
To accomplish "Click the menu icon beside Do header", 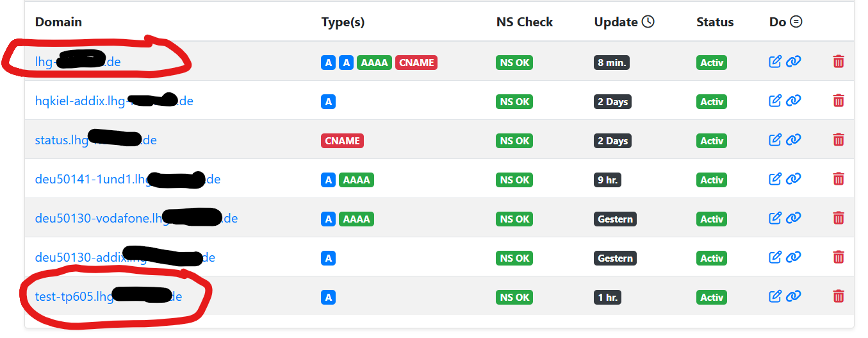I will (x=796, y=22).
